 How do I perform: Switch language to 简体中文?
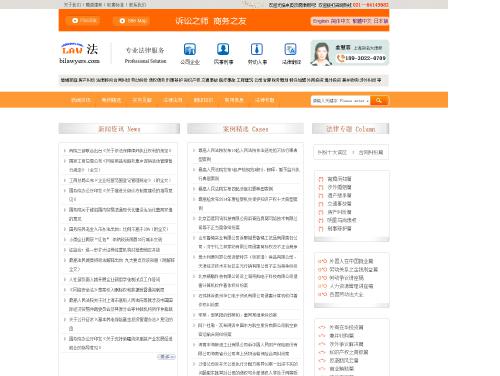(340, 21)
